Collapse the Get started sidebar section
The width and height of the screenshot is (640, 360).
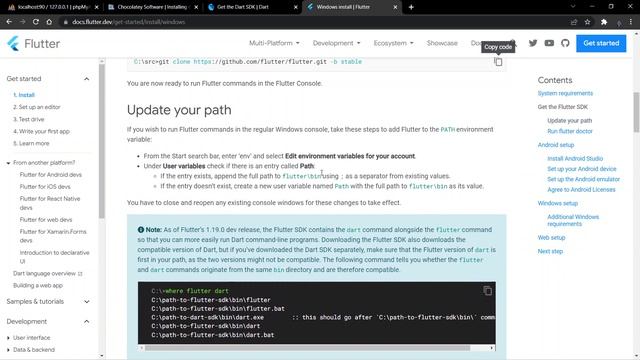click(87, 79)
